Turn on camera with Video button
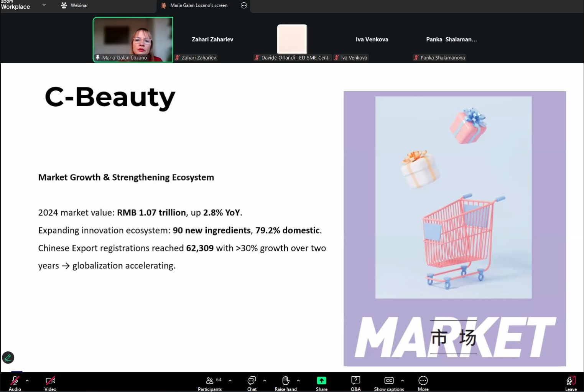This screenshot has height=392, width=584. click(x=50, y=380)
